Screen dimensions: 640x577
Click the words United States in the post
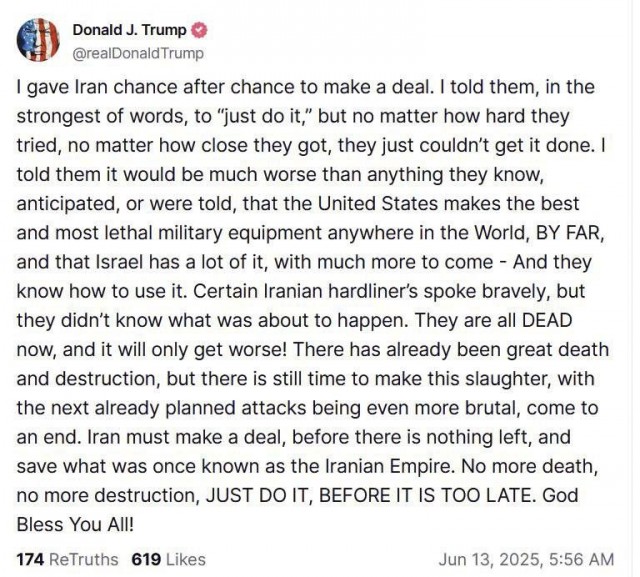[x=378, y=204]
